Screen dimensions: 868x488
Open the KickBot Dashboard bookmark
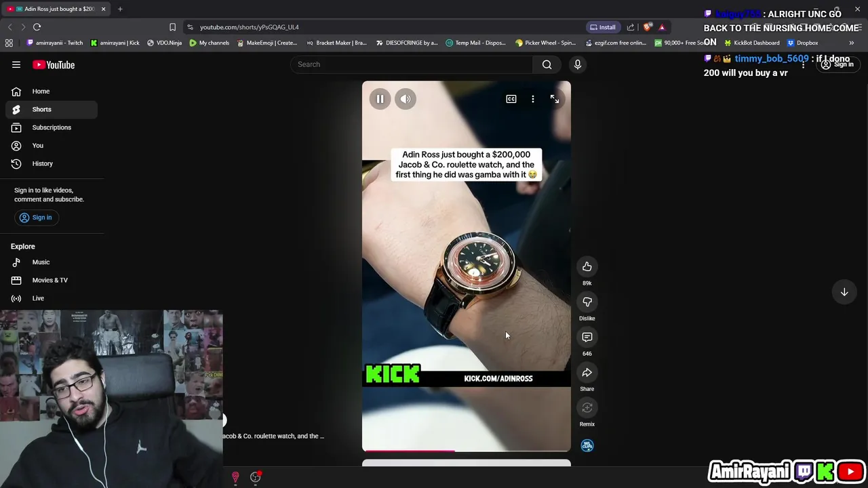pyautogui.click(x=751, y=43)
